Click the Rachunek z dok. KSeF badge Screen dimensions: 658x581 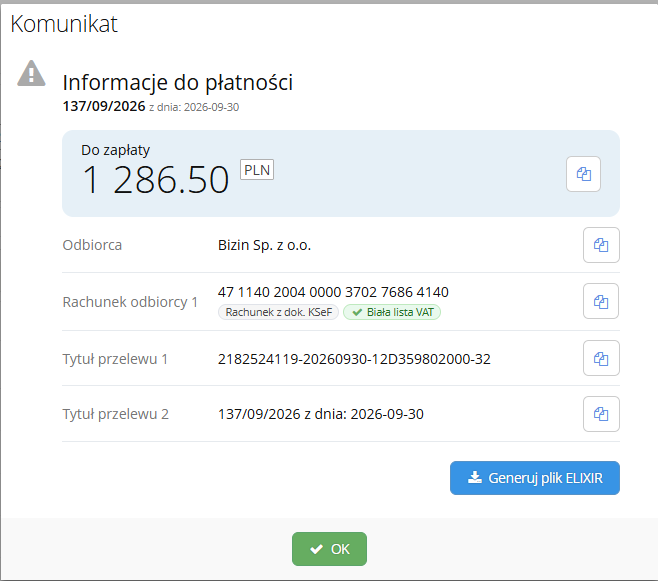tap(279, 312)
